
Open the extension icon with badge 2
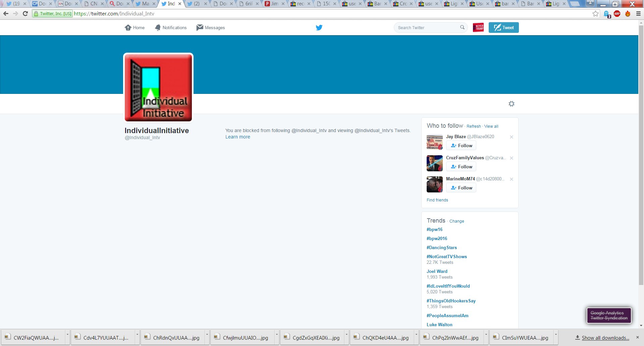(x=607, y=14)
